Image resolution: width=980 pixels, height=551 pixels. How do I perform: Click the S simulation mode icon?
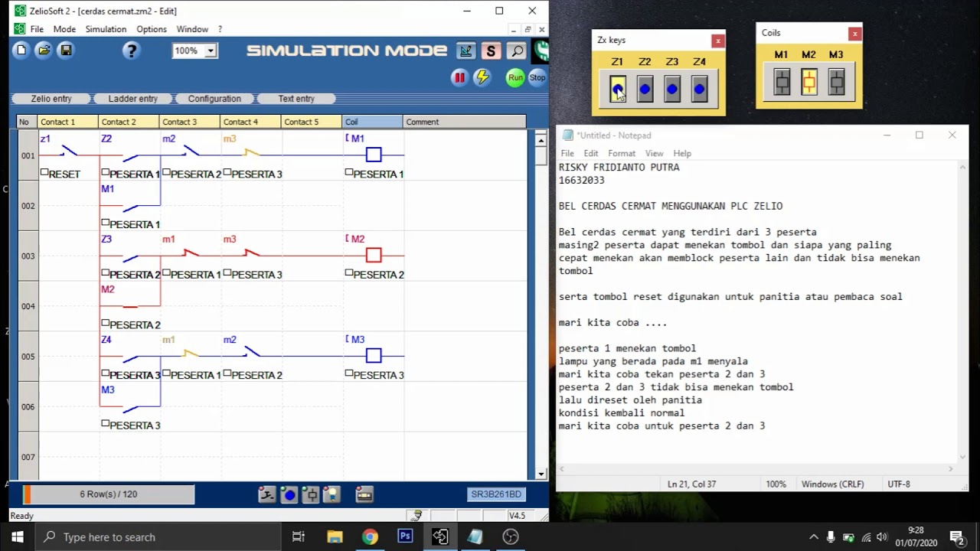click(x=491, y=51)
